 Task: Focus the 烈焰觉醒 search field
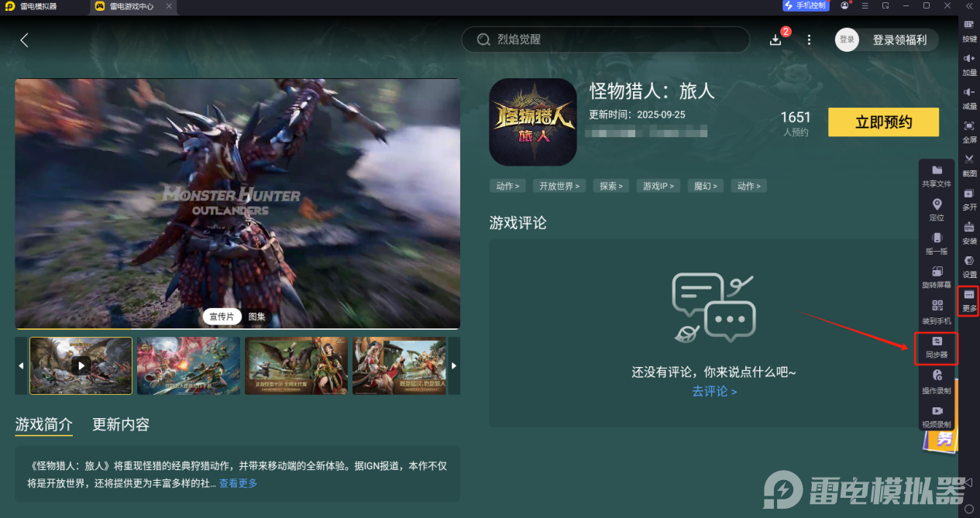(x=606, y=39)
